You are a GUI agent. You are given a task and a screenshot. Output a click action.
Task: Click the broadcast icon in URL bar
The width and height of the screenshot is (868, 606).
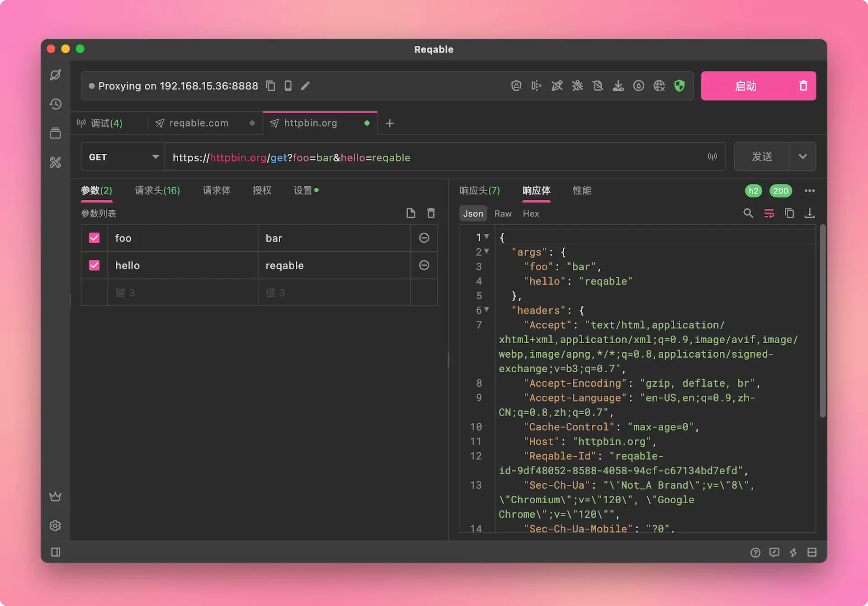point(712,156)
